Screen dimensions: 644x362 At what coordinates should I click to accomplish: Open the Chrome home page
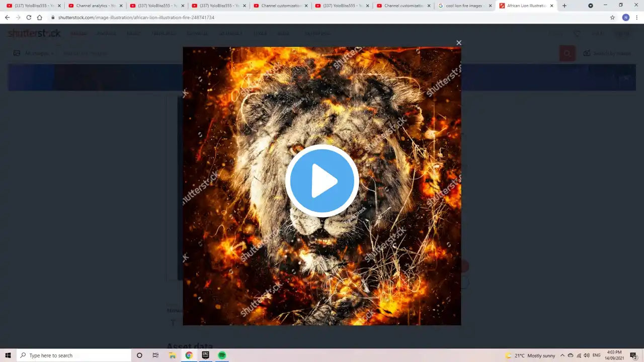point(40,17)
